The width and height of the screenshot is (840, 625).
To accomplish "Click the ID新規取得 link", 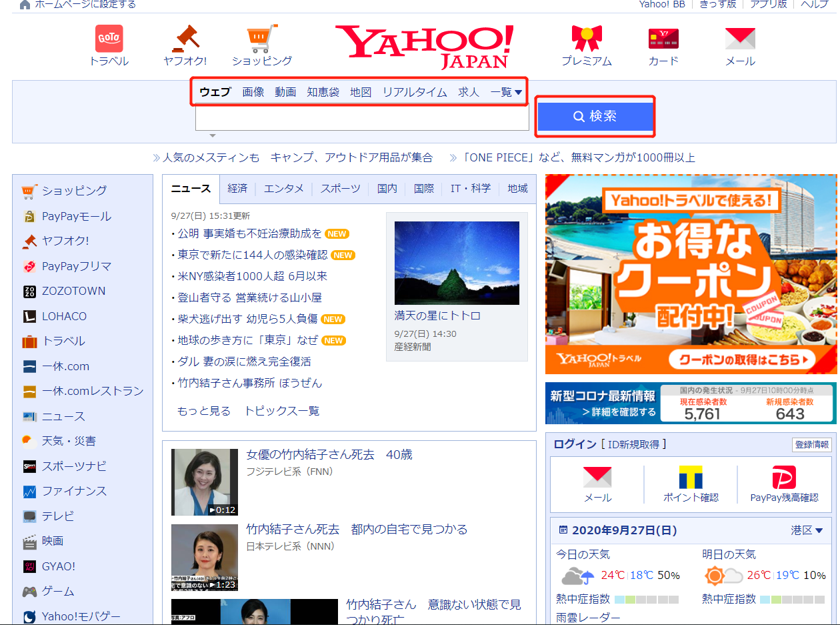I will (x=633, y=444).
